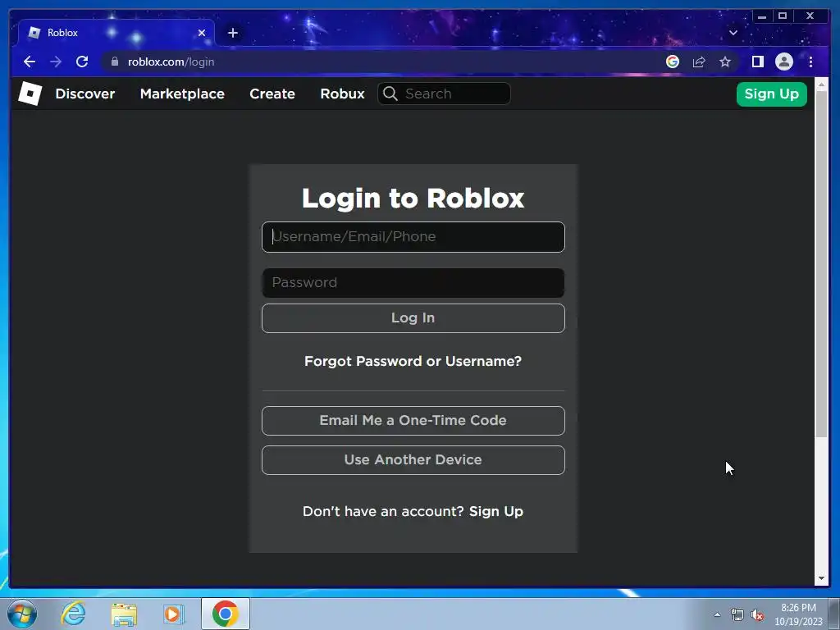The height and width of the screenshot is (630, 840).
Task: Click the share page icon
Action: coord(699,62)
